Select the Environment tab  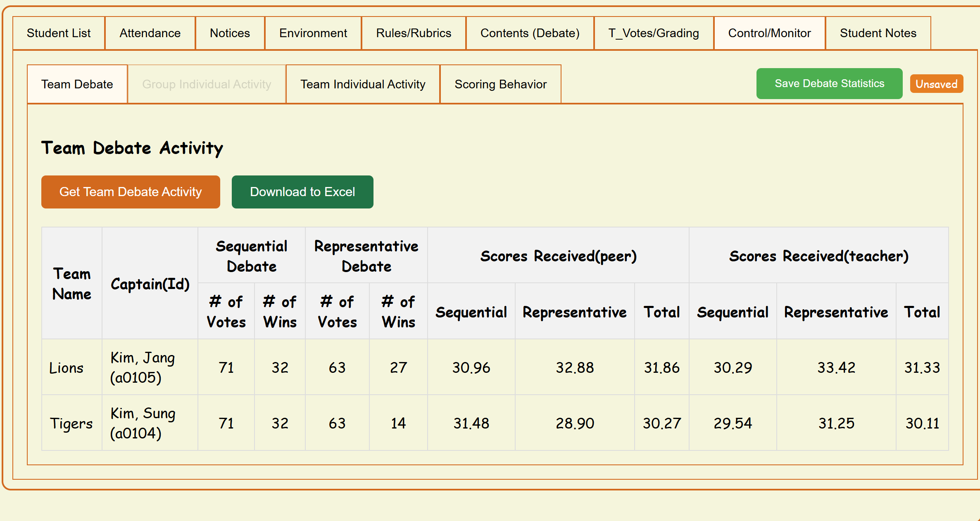tap(313, 33)
